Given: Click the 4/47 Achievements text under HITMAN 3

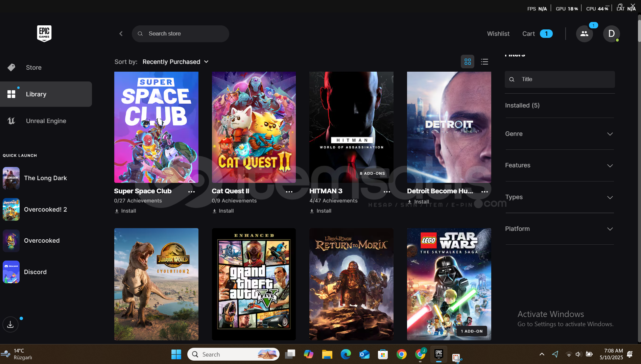Looking at the screenshot, I should (333, 201).
